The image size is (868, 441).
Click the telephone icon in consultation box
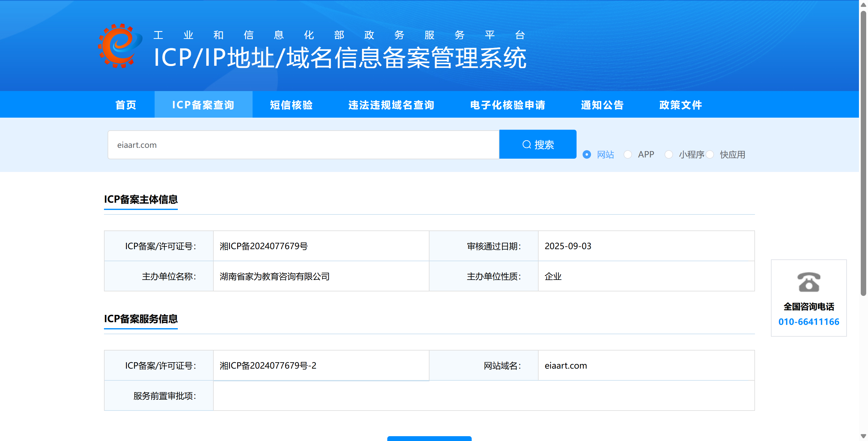pyautogui.click(x=808, y=282)
